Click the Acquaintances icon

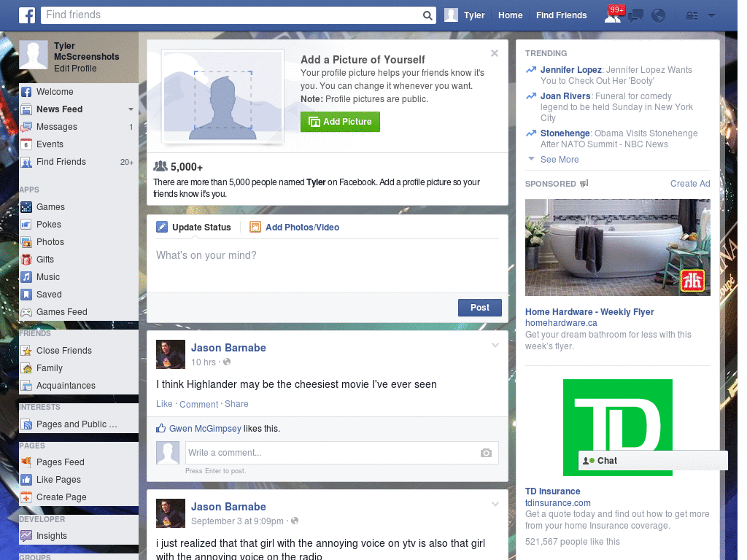pyautogui.click(x=27, y=386)
